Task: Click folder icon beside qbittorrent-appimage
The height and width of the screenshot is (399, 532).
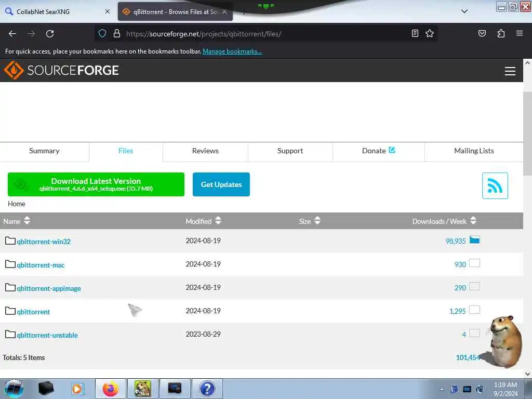Action: point(10,287)
